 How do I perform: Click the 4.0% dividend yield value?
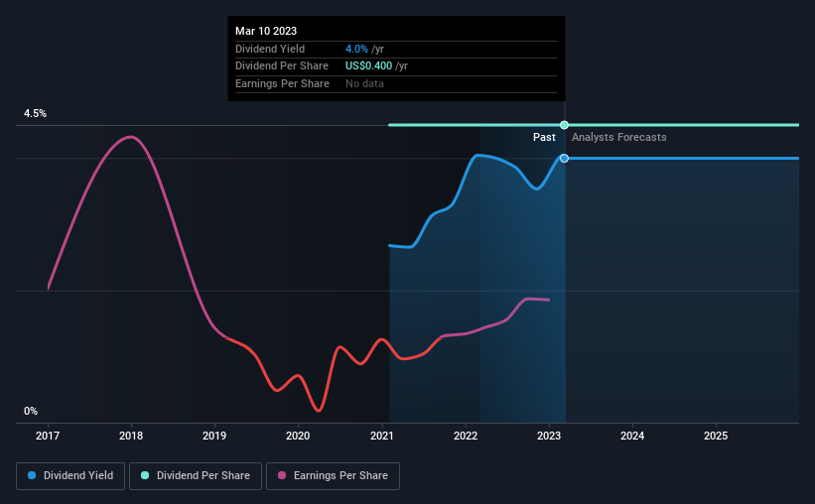coord(356,49)
